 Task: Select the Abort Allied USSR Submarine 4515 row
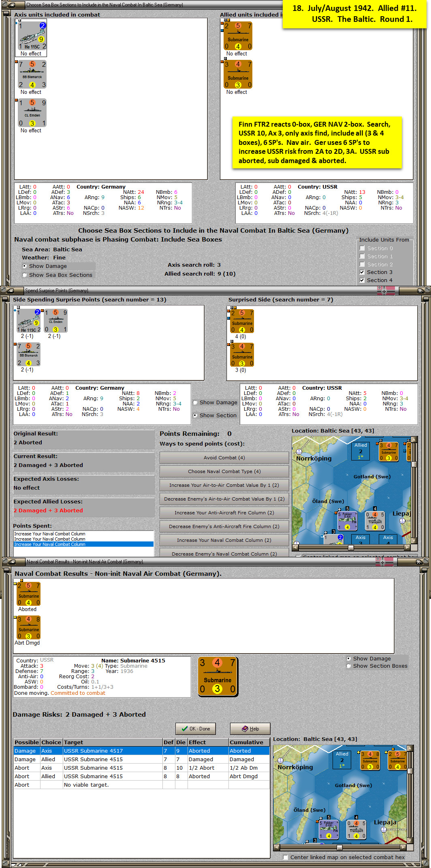pos(142,777)
